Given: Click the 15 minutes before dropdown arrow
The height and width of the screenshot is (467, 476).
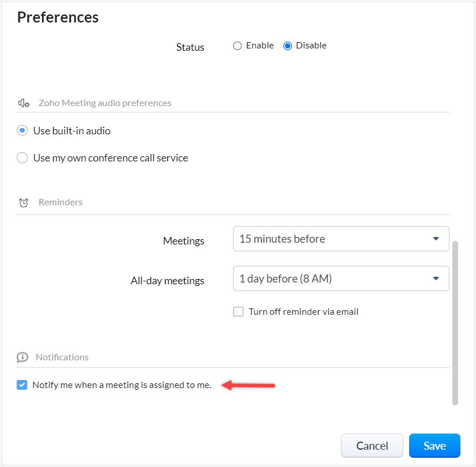Looking at the screenshot, I should pos(436,239).
